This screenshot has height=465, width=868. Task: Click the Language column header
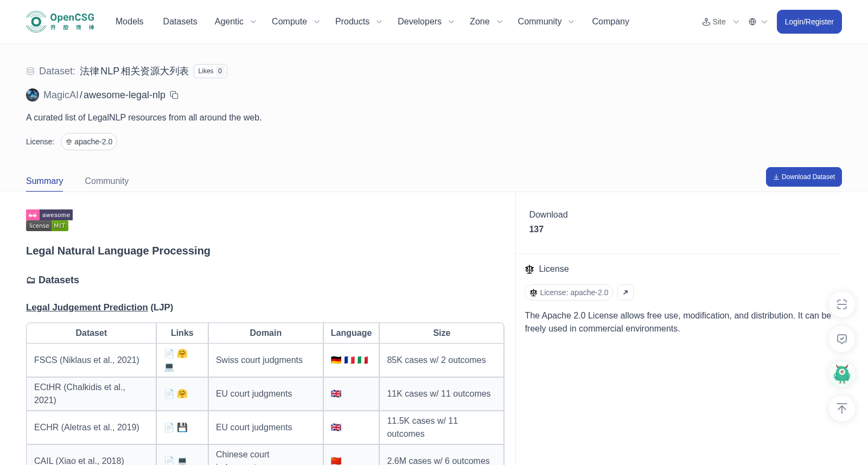(x=352, y=333)
